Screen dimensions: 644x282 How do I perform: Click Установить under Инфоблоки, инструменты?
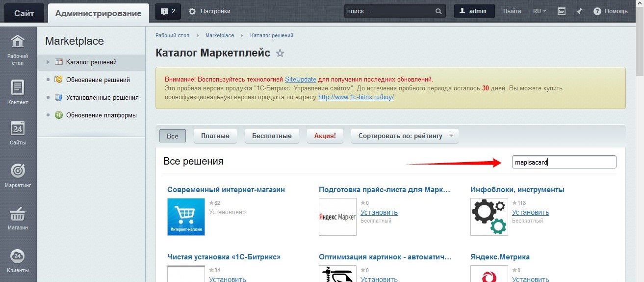[x=530, y=212]
